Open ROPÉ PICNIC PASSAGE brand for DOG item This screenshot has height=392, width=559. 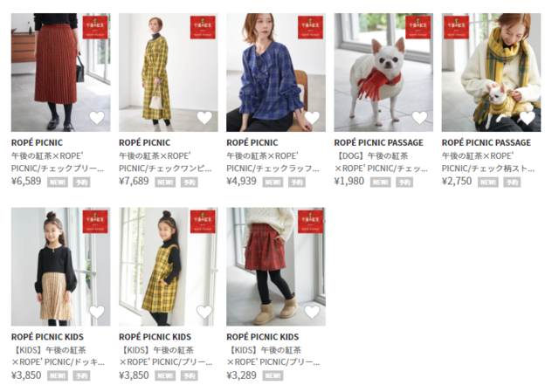coord(378,142)
